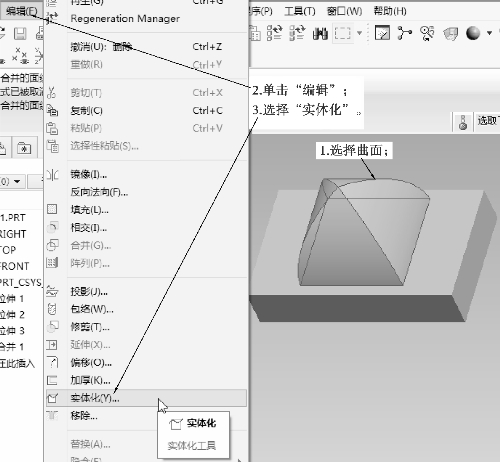Image resolution: width=500 pixels, height=462 pixels.
Task: Click the 选取 filter field
Action: [x=487, y=121]
